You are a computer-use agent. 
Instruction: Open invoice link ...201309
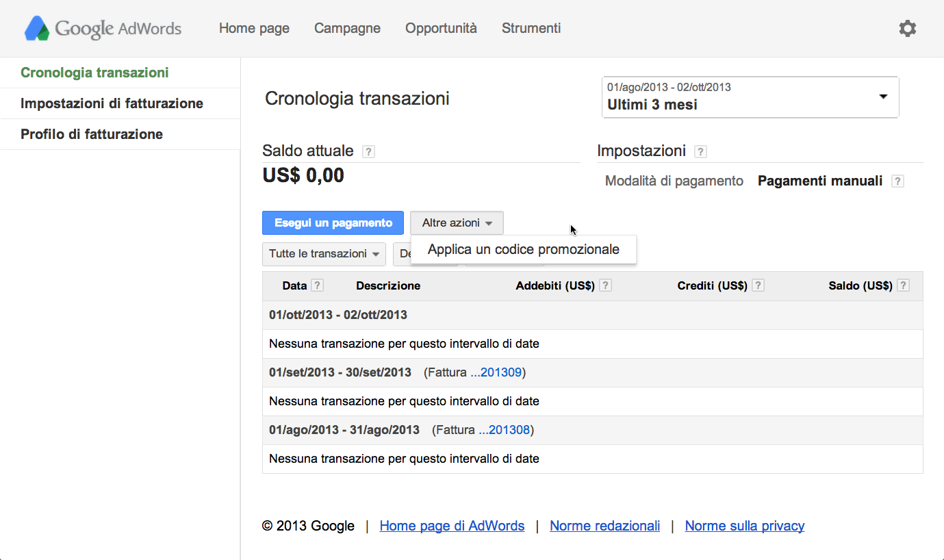[x=496, y=372]
